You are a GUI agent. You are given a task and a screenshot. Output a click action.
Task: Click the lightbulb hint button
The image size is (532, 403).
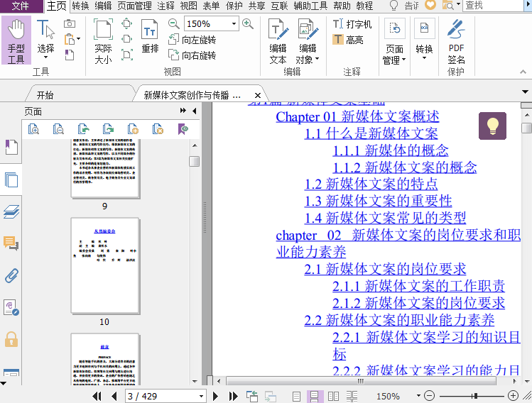point(492,126)
